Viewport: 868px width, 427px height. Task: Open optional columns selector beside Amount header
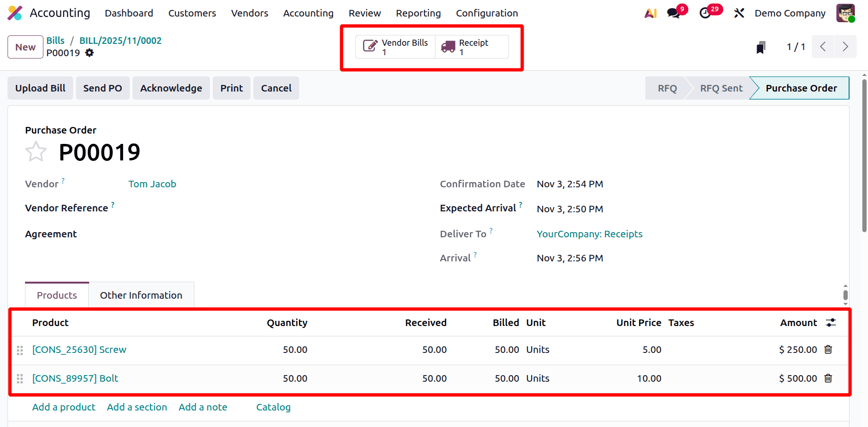[x=831, y=323]
